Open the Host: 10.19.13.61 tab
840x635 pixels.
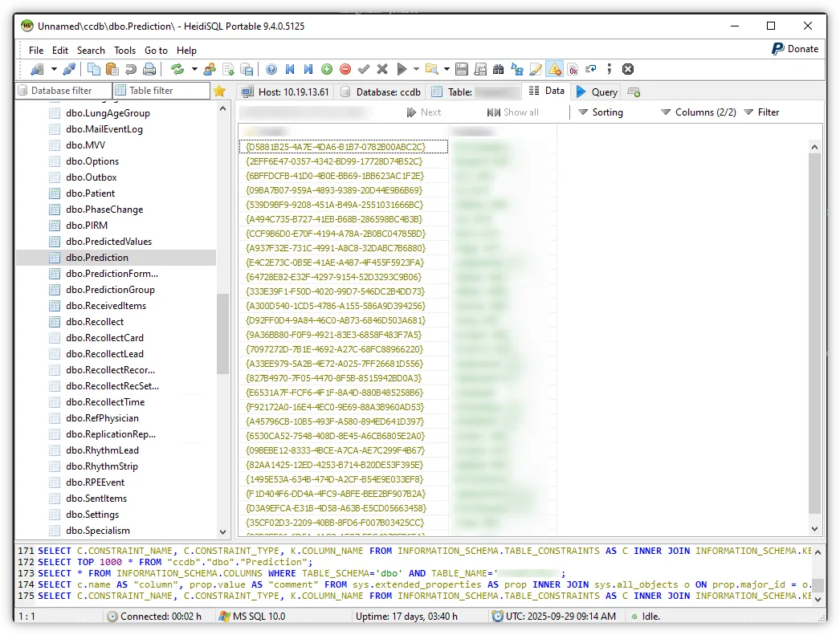point(285,92)
